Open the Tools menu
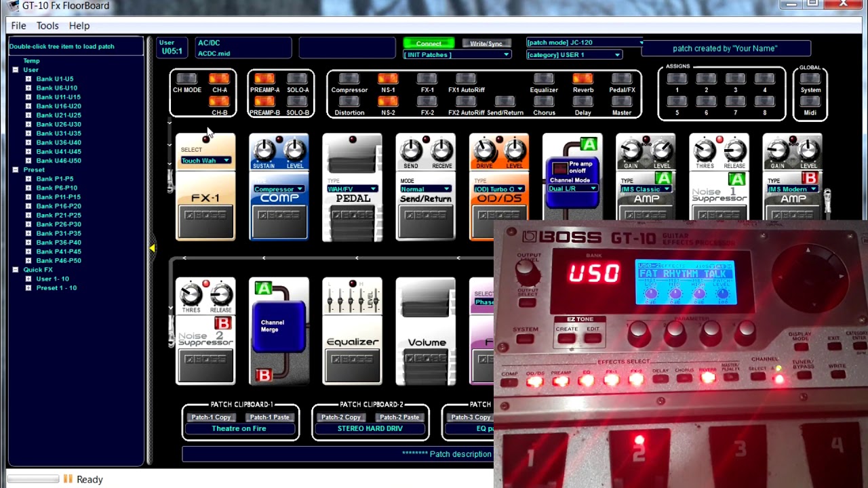 pos(47,26)
